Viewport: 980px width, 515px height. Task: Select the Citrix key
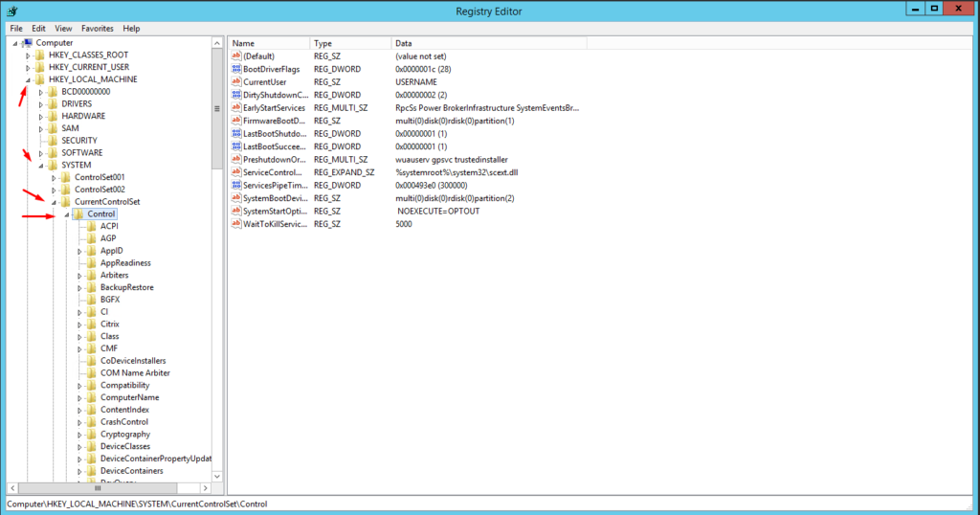coord(109,324)
